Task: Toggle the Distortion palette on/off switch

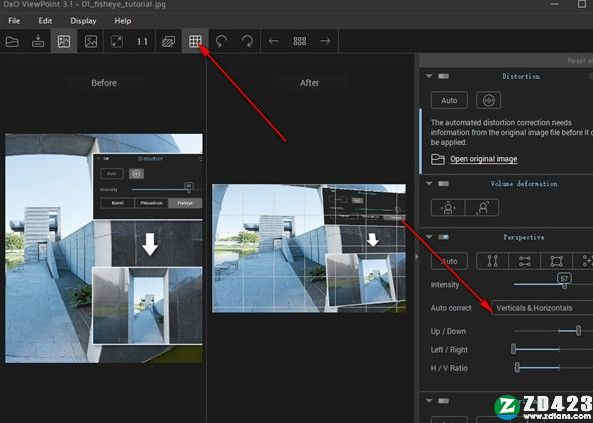Action: 444,76
